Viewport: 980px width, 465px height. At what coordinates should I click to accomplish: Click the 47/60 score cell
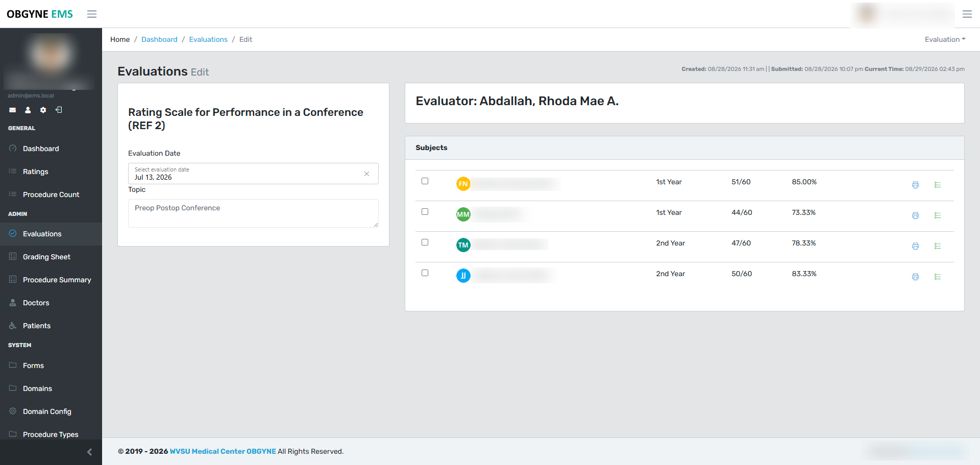(x=741, y=243)
